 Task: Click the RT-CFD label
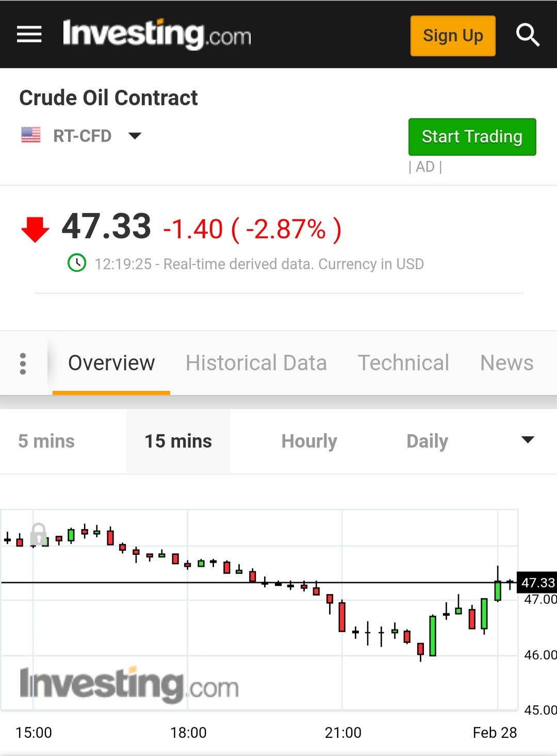tap(83, 136)
